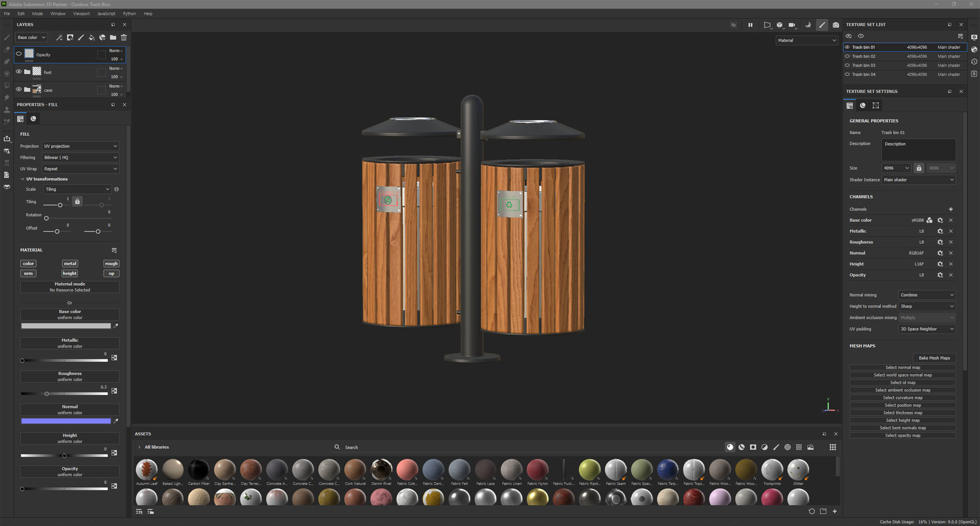The image size is (980, 526).
Task: Open Shader settings icon on right sidebar
Action: pos(974,49)
